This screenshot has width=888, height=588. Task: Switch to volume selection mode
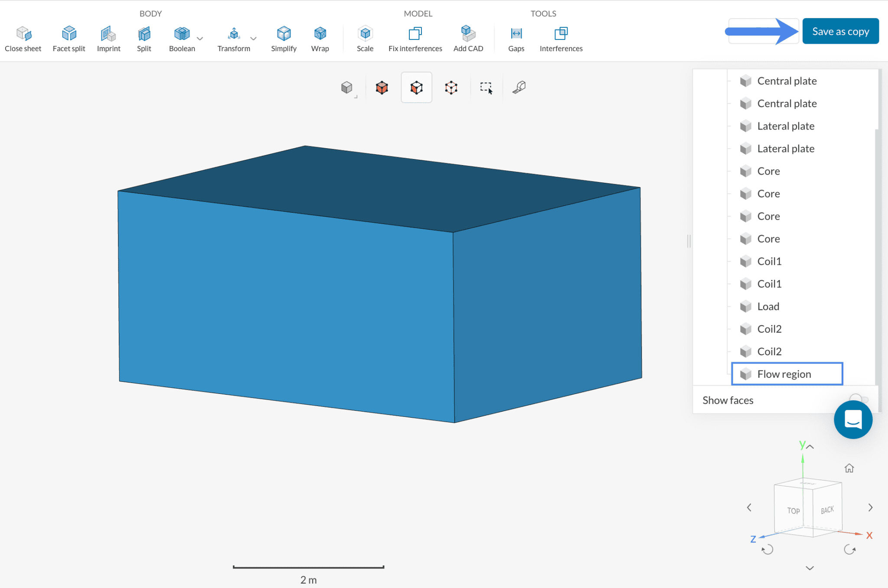pyautogui.click(x=382, y=87)
